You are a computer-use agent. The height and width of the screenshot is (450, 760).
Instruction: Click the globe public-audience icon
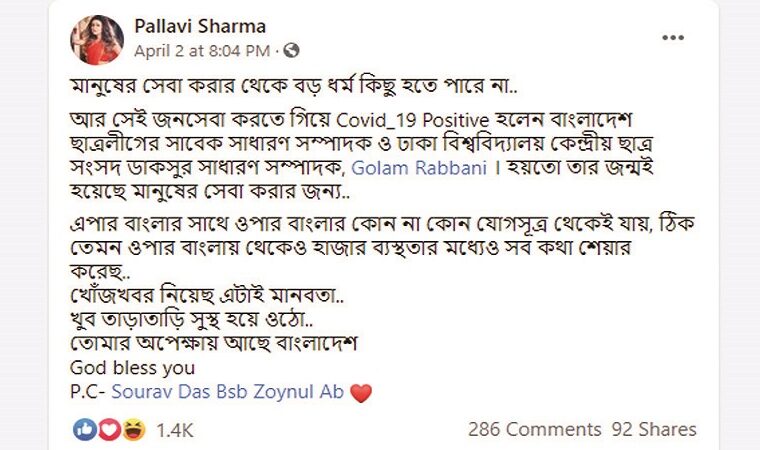click(x=291, y=50)
